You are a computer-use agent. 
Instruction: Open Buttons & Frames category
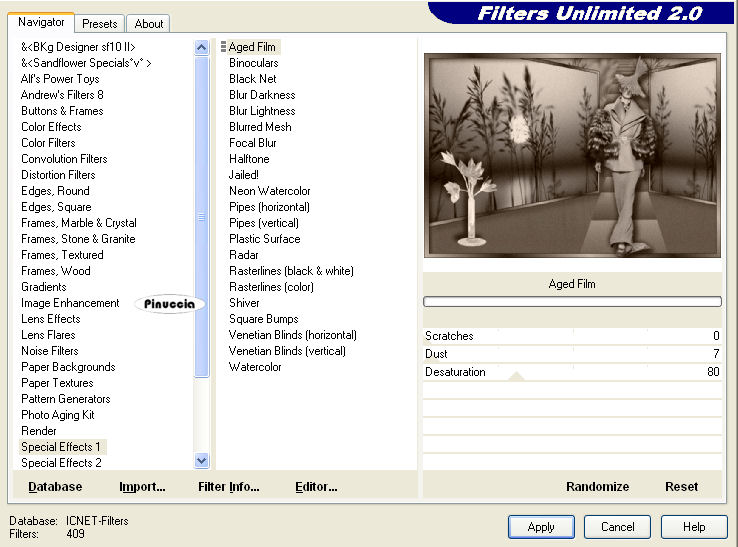point(62,111)
